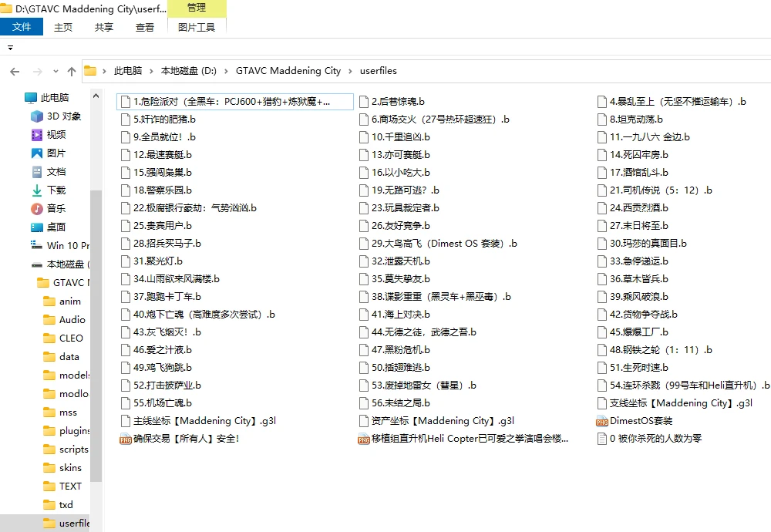Image resolution: width=771 pixels, height=532 pixels.
Task: Select 支线坐标【Maddening City】.g3l file
Action: [x=675, y=403]
